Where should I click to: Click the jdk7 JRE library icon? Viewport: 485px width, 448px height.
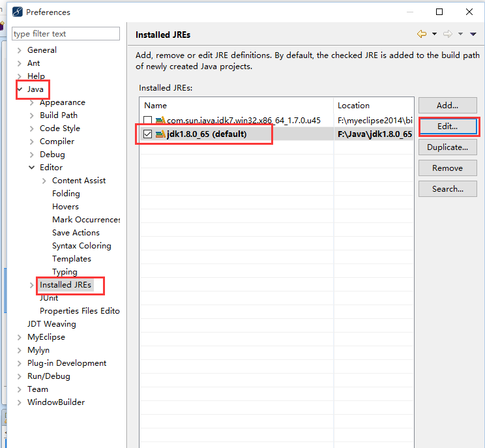point(160,120)
